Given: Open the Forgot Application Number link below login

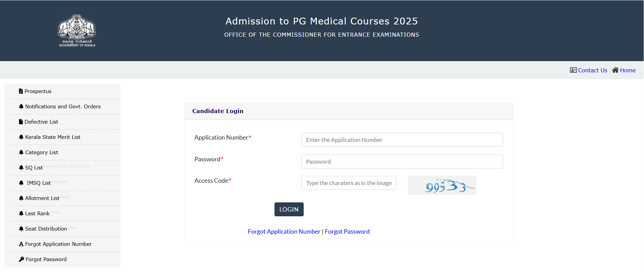Looking at the screenshot, I should (x=284, y=231).
